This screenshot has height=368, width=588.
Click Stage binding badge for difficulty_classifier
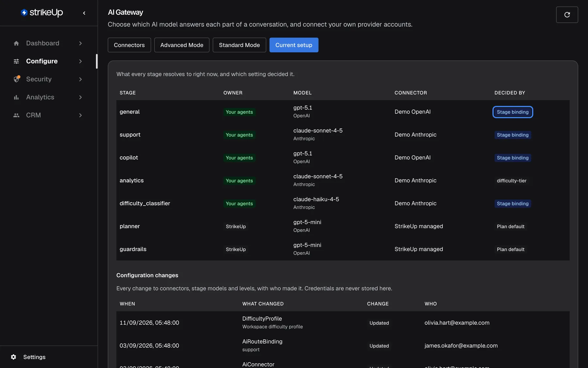click(x=513, y=203)
